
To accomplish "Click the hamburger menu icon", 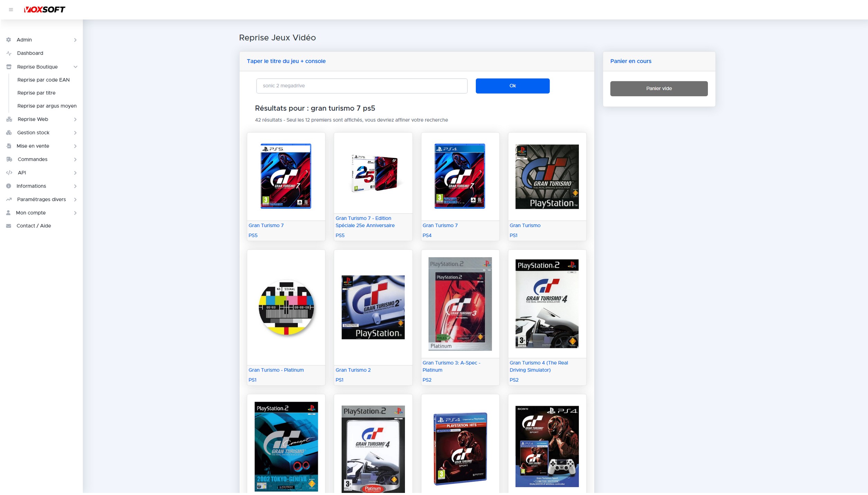I will pos(11,10).
